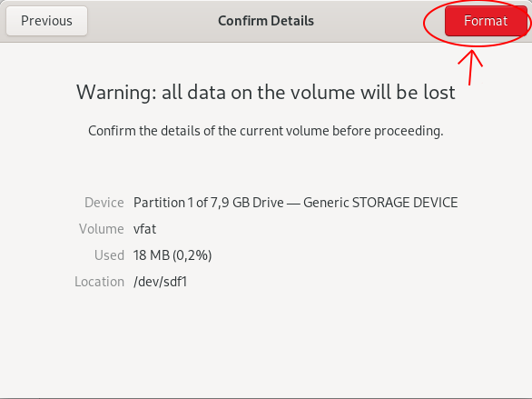Click the vfat volume value

click(144, 229)
